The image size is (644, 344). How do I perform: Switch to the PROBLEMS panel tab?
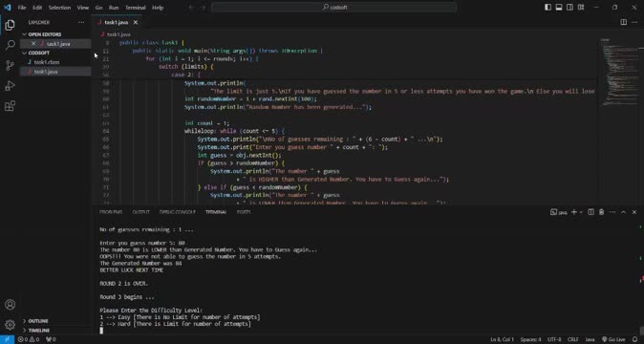point(111,212)
